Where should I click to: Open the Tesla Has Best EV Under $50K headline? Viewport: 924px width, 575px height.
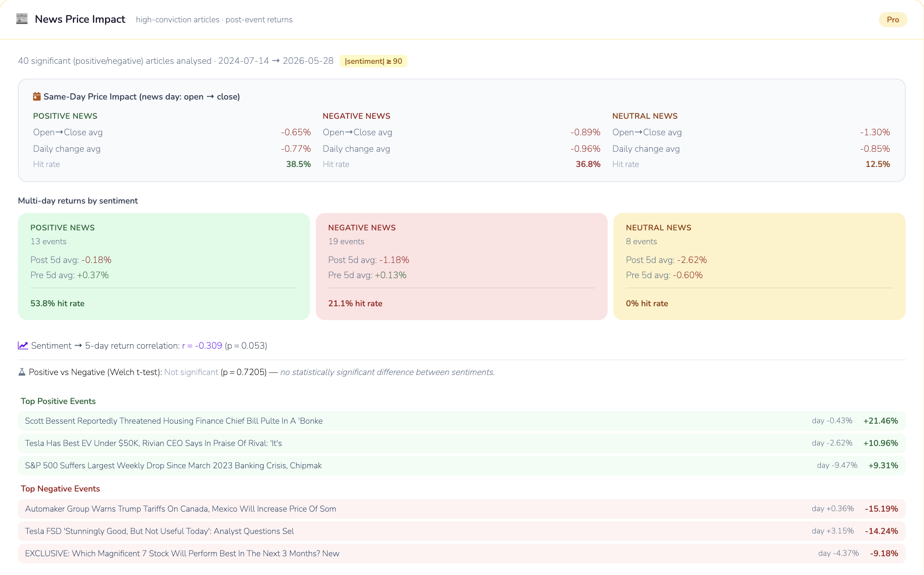click(x=153, y=443)
